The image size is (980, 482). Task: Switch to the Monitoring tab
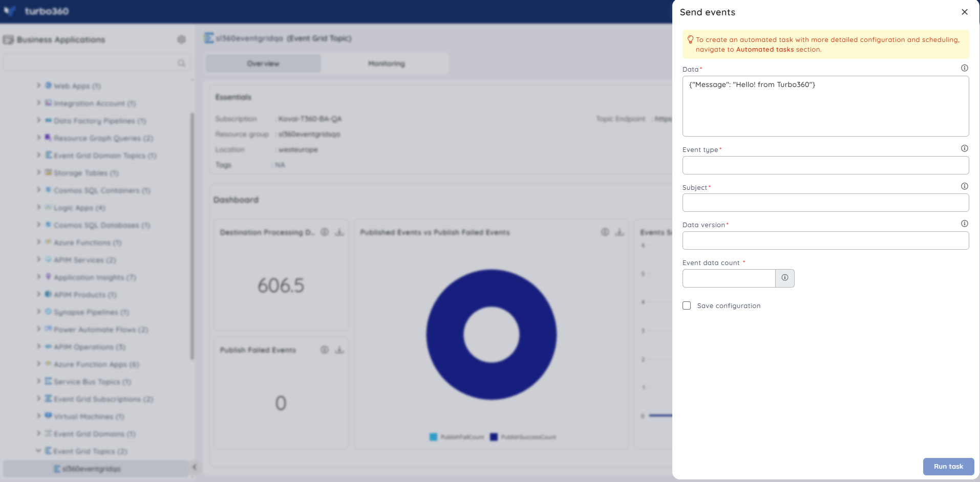point(386,63)
